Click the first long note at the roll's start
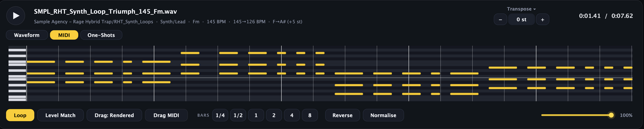The image size is (644, 129). click(41, 62)
